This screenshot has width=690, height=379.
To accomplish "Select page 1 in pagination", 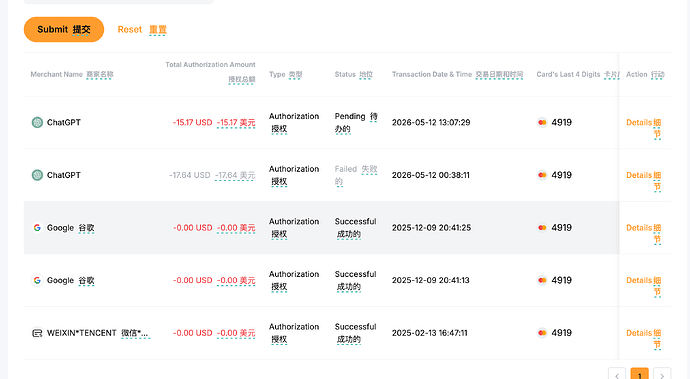I will tap(639, 375).
